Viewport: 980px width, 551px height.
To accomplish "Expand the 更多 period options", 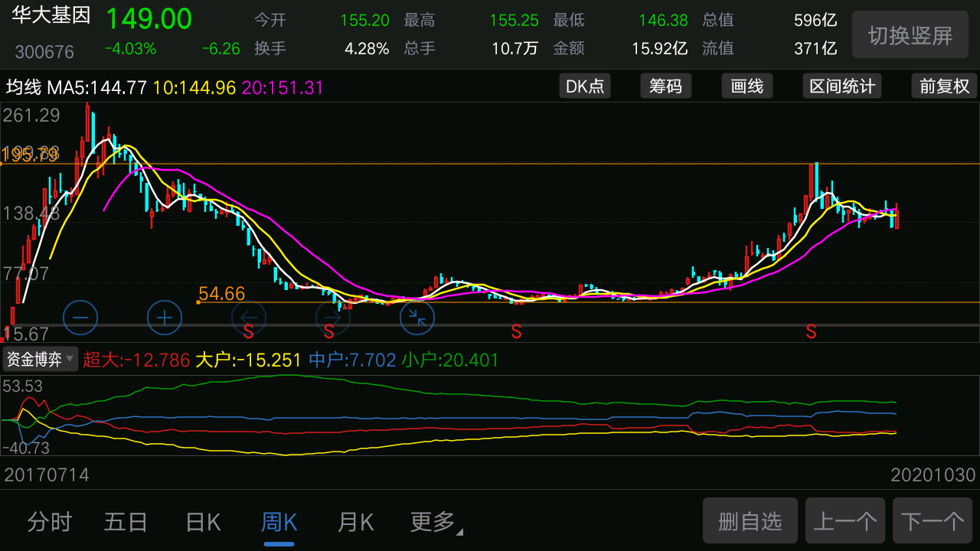I will (436, 523).
